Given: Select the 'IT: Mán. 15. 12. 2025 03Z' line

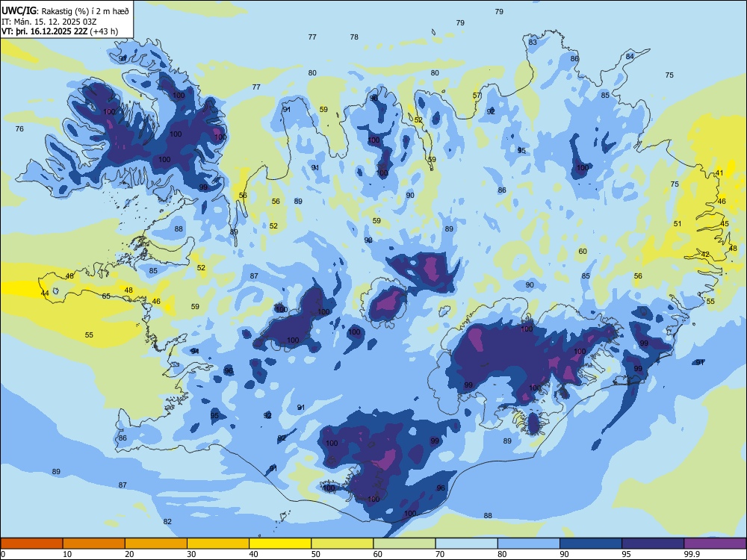Looking at the screenshot, I should pyautogui.click(x=49, y=22).
